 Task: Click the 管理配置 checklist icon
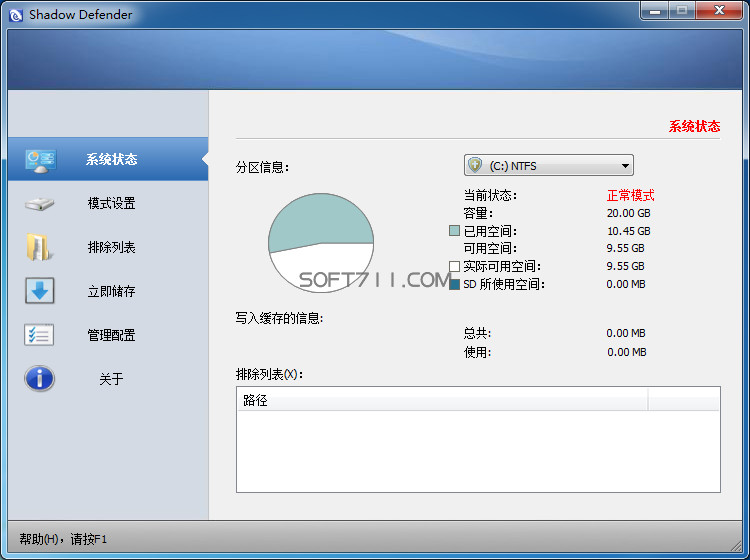coord(39,335)
